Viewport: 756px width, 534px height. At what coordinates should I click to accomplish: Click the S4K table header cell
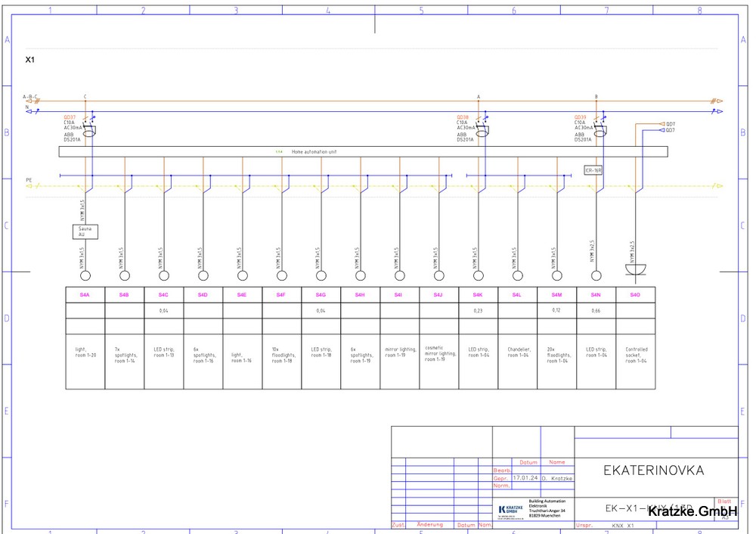click(478, 294)
